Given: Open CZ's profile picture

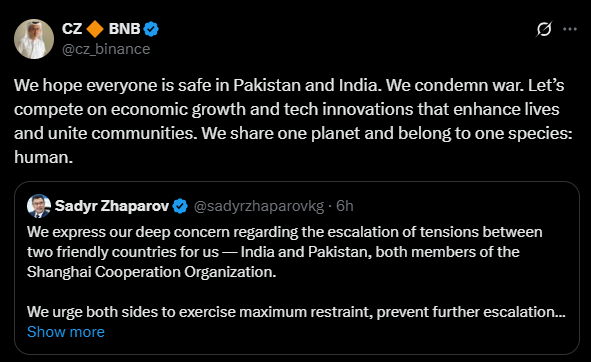Looking at the screenshot, I should [x=34, y=39].
